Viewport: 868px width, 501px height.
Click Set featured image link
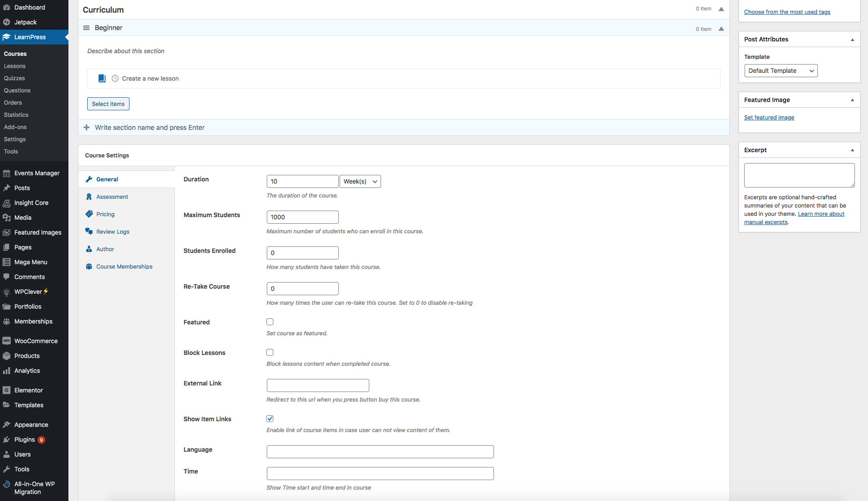769,117
